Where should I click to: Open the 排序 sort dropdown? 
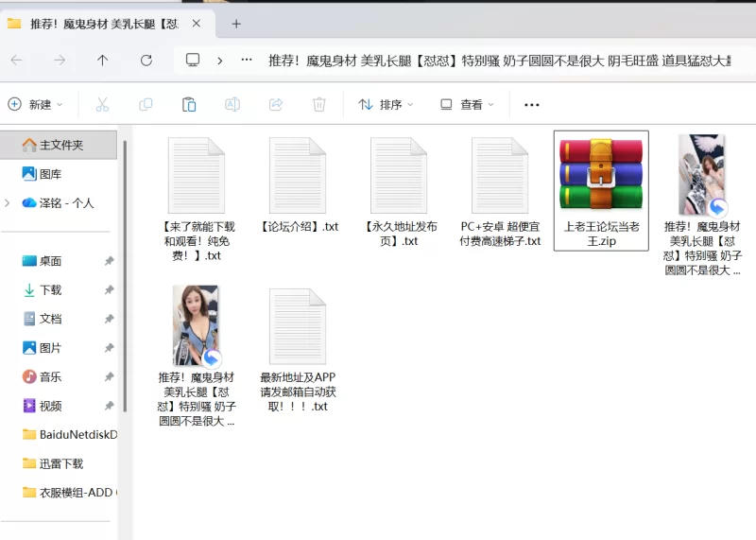tap(386, 104)
